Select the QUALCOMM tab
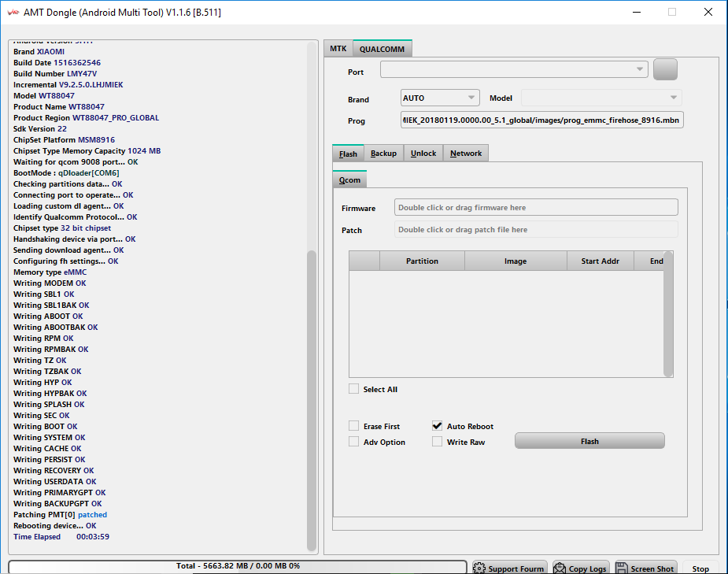 382,49
